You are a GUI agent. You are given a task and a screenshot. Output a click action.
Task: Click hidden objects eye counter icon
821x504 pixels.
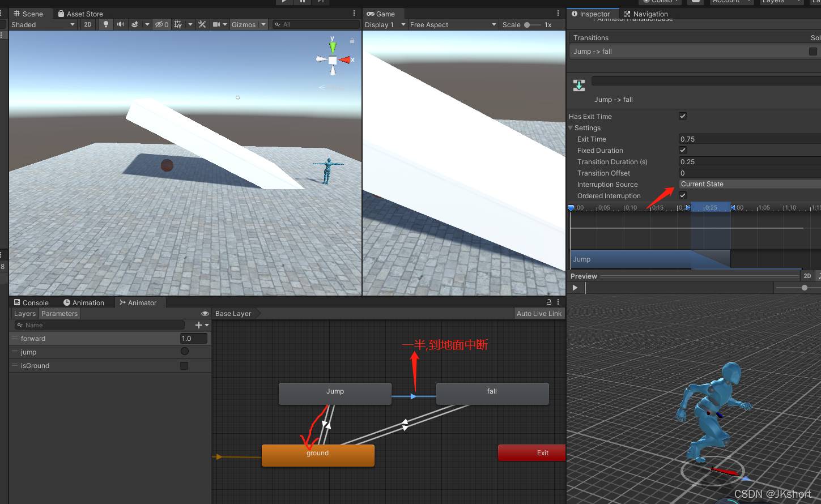pos(162,24)
